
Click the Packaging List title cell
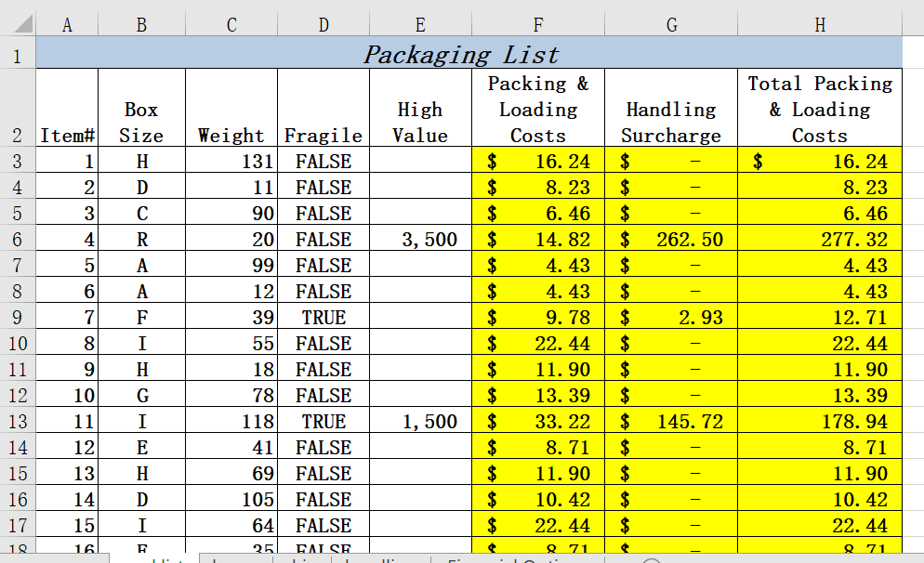(465, 54)
